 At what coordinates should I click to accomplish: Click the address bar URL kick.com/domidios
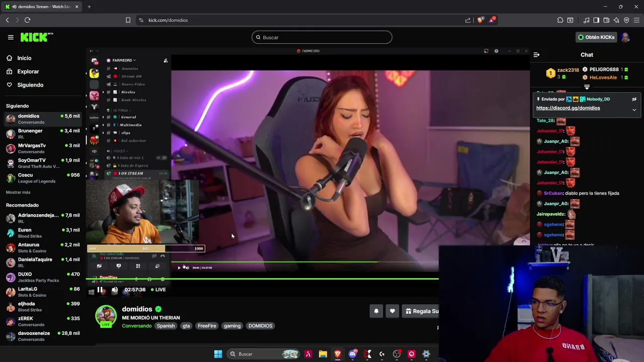(168, 20)
